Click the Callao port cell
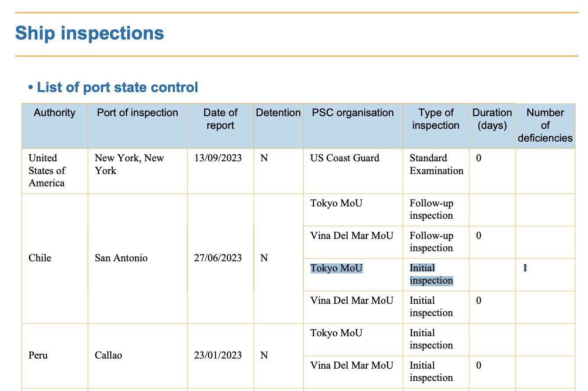Image resolution: width=588 pixels, height=391 pixels. coord(108,355)
